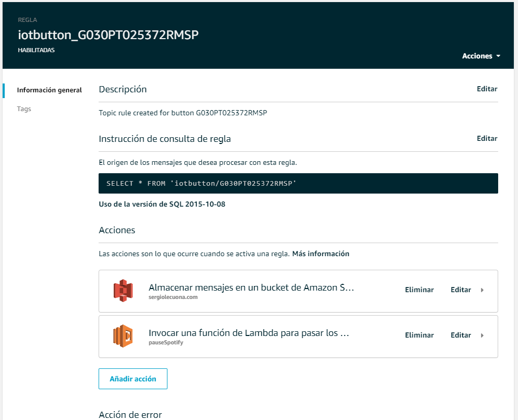Expand the S3 action chevron arrow

click(x=482, y=290)
